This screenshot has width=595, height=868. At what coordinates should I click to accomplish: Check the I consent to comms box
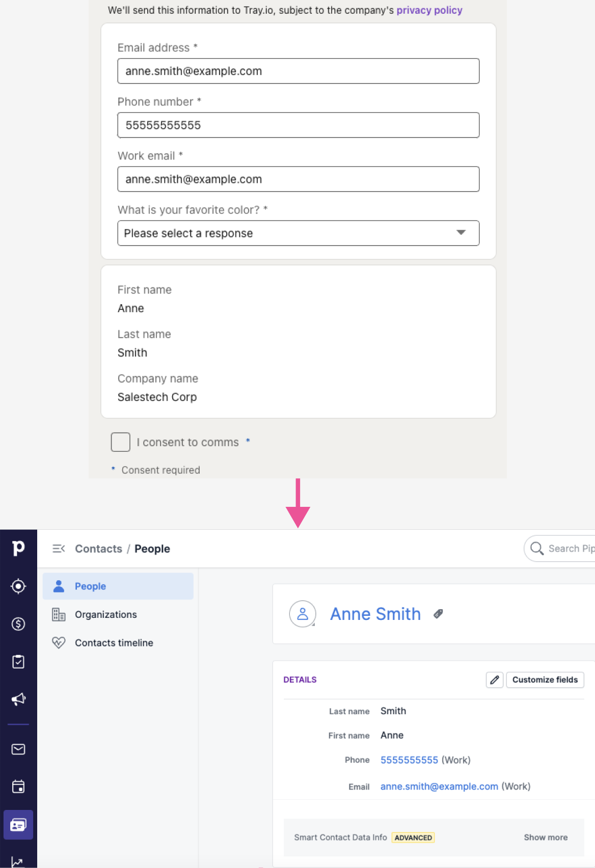[x=121, y=442]
